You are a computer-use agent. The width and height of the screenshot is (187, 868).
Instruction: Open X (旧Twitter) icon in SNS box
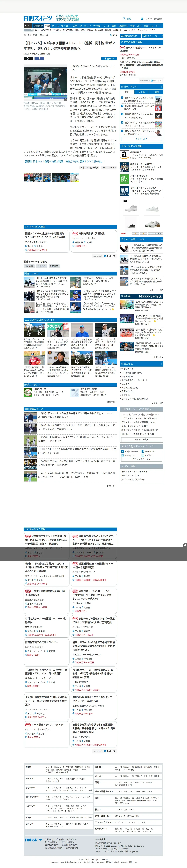pyautogui.click(x=123, y=451)
